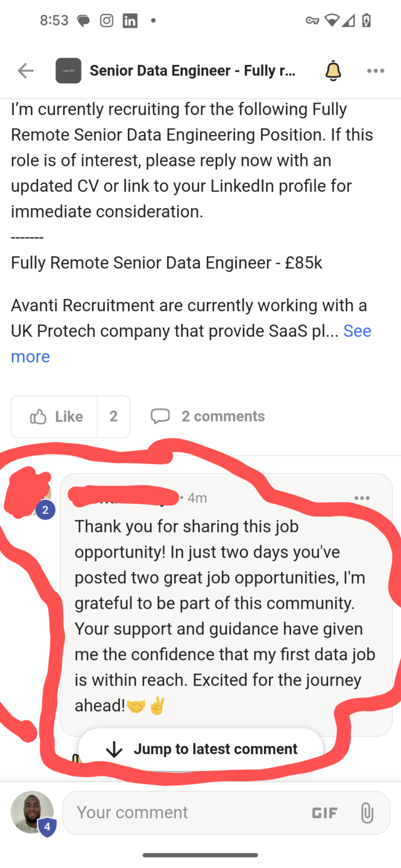Image resolution: width=401 pixels, height=868 pixels.
Task: Navigate back using the back arrow
Action: (25, 70)
